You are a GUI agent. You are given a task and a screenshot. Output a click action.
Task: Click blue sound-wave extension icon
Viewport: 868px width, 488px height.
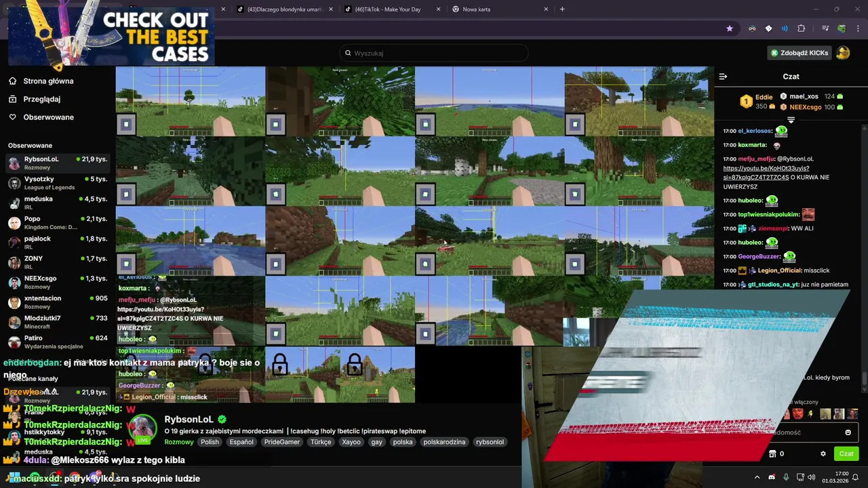coord(785,28)
